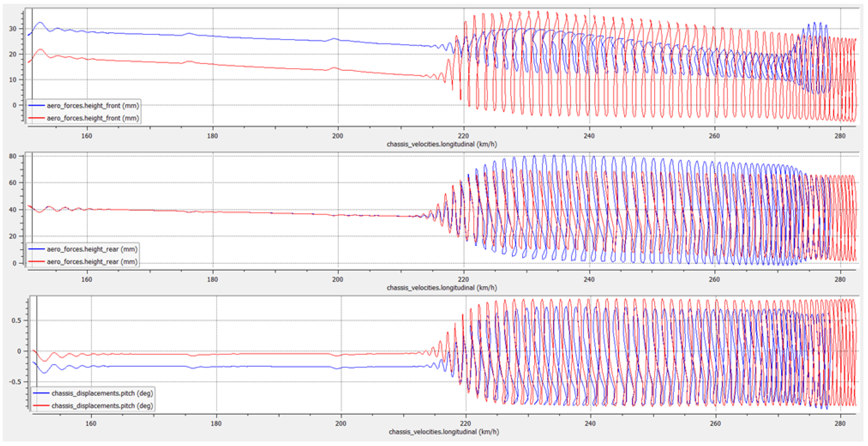Select the red chassis_displacements.pitch legend label

pyautogui.click(x=102, y=406)
